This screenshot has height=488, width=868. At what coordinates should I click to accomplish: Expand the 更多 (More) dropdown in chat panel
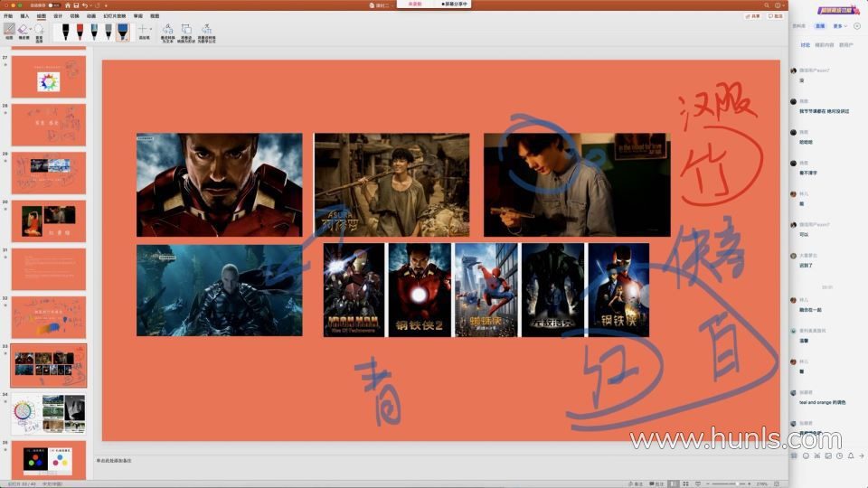point(840,26)
